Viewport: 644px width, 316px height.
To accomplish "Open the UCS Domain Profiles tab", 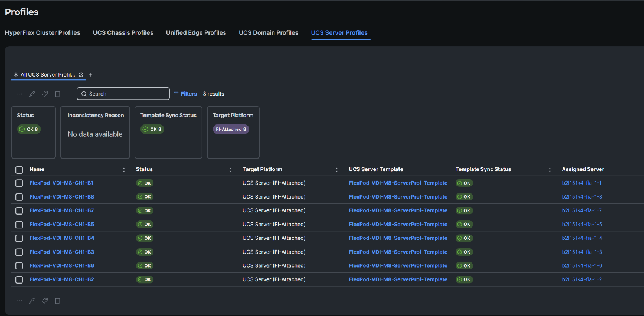I will (269, 33).
